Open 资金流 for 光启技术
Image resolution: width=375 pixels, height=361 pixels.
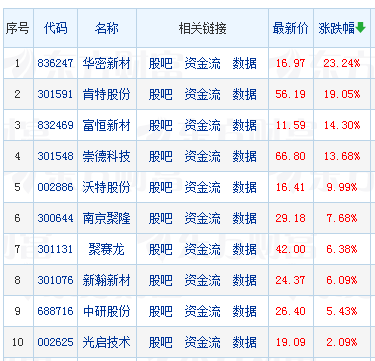coord(202,342)
